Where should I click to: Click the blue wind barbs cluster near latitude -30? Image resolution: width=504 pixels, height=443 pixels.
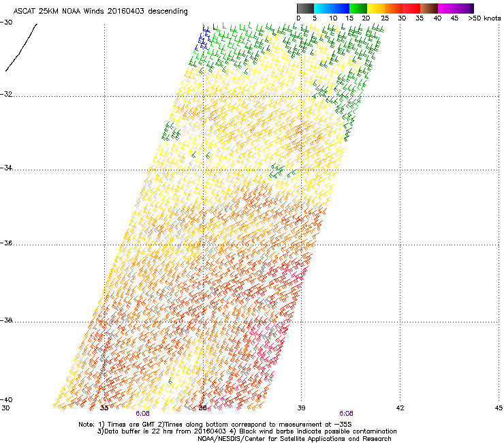[x=204, y=37]
